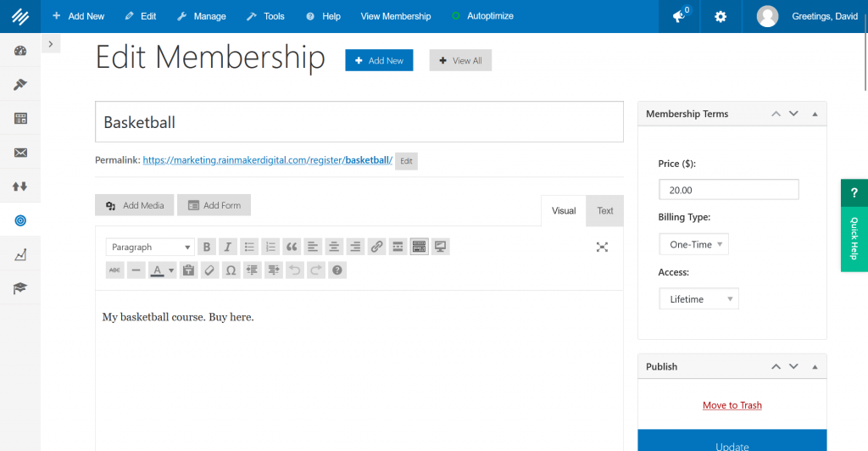The image size is (868, 451).
Task: Open the pushpin icon in sidebar
Action: pos(20,85)
